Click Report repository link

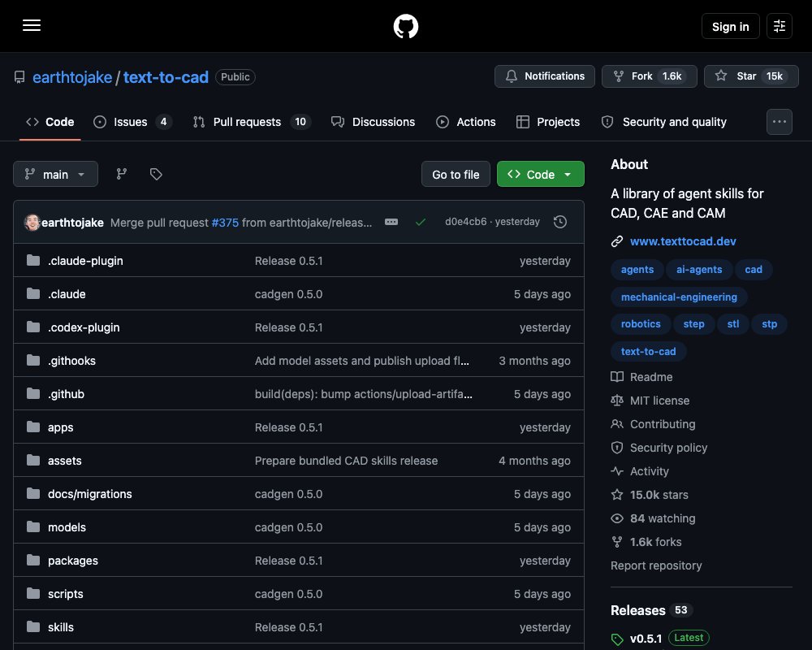pos(656,565)
